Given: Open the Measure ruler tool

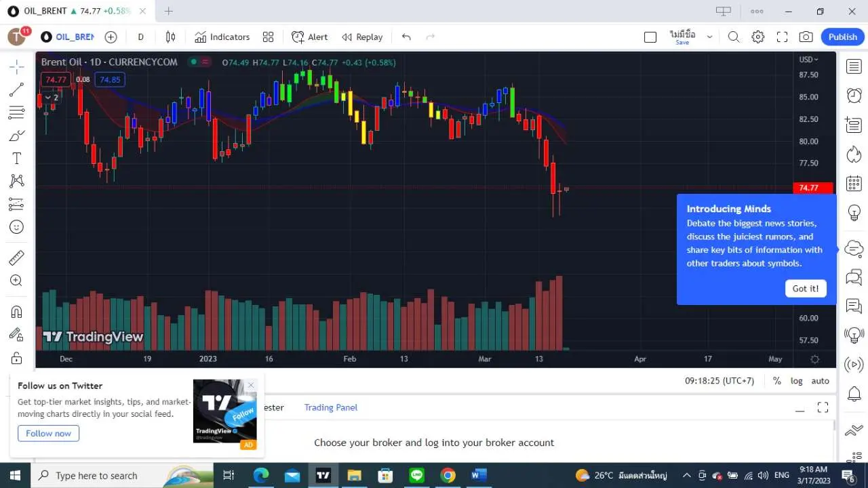Looking at the screenshot, I should click(17, 258).
